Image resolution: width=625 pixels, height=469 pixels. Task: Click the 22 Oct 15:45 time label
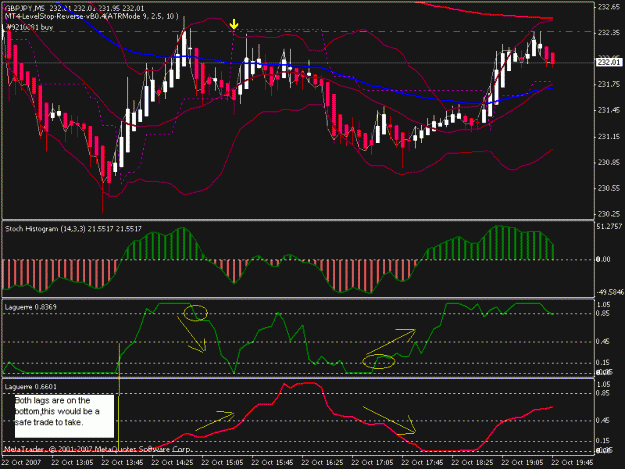tap(272, 463)
